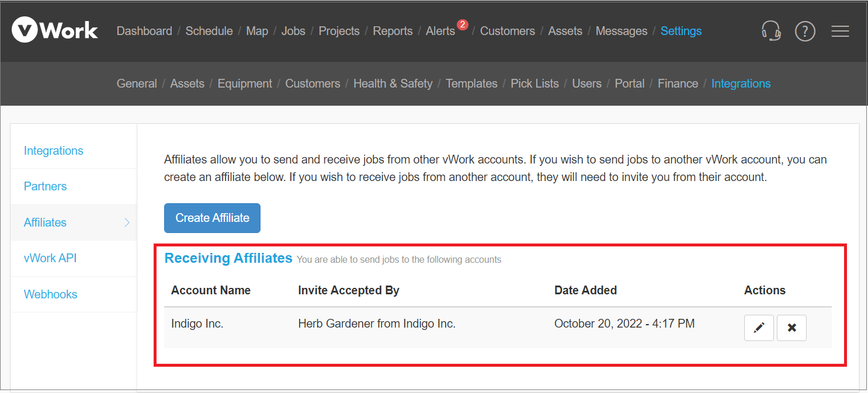The width and height of the screenshot is (868, 393).
Task: Open Assets in the top navigation bar
Action: tap(565, 31)
